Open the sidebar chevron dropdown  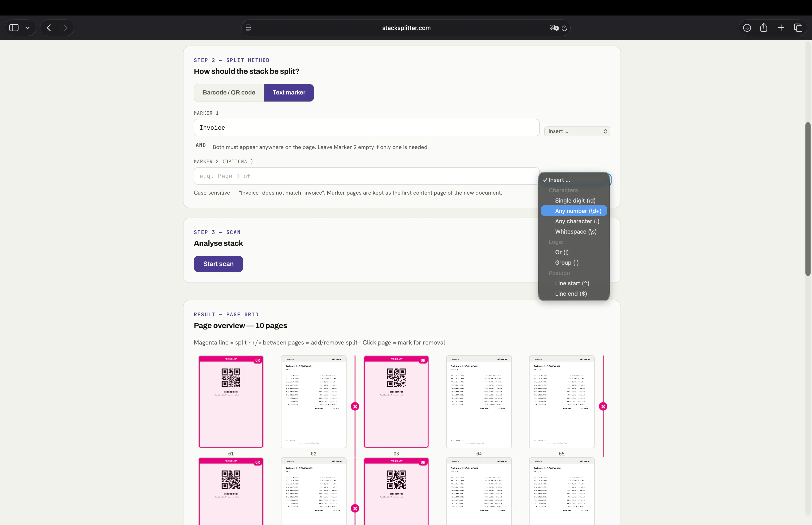click(x=27, y=28)
